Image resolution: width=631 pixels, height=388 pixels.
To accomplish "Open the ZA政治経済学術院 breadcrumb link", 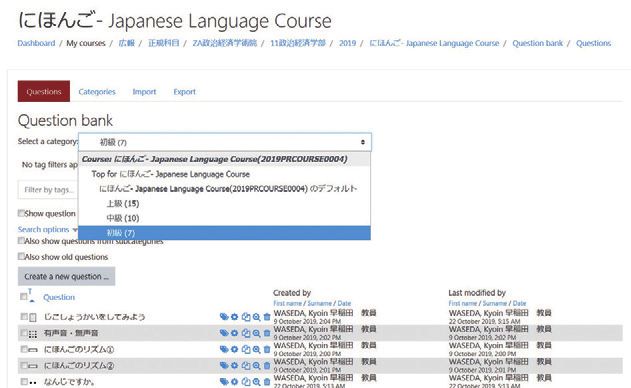I will click(x=225, y=43).
